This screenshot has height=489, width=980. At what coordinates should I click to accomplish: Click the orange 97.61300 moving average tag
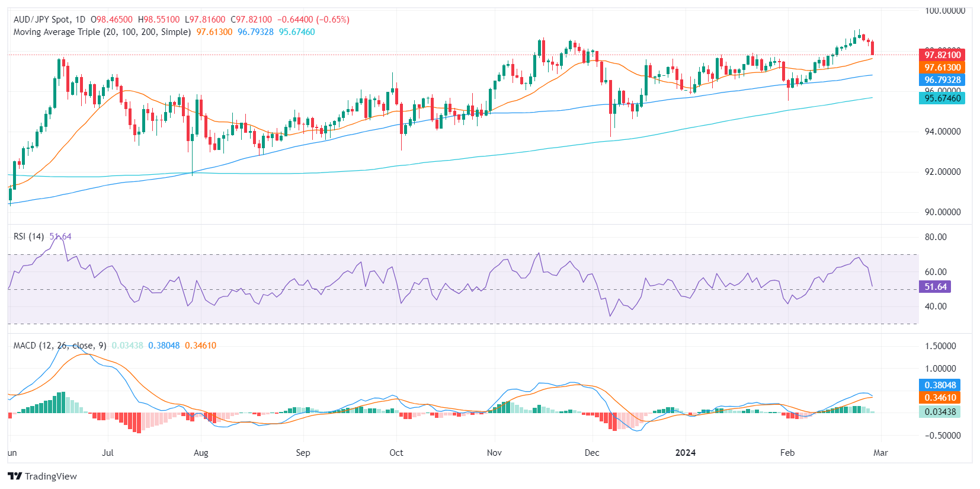click(942, 68)
